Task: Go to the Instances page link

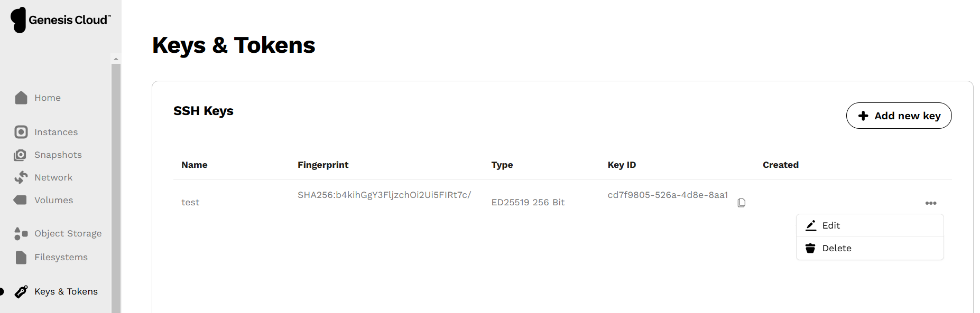Action: tap(56, 132)
